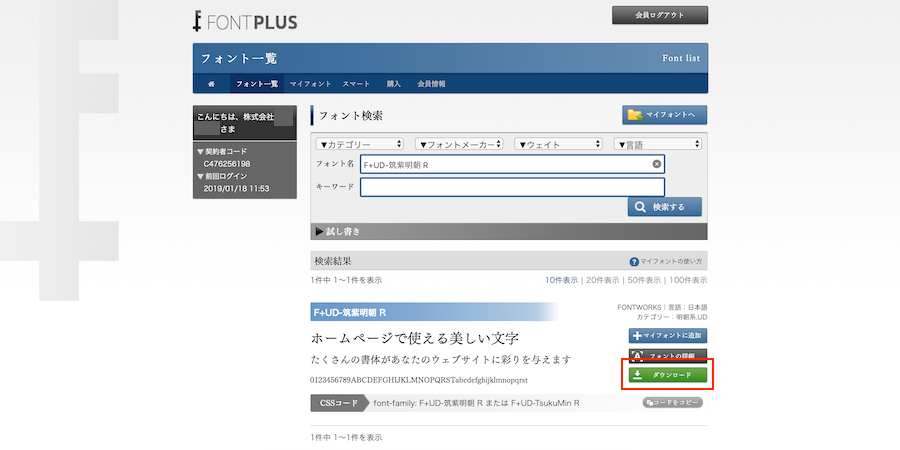Click the font-family CSS code text

pos(476,403)
